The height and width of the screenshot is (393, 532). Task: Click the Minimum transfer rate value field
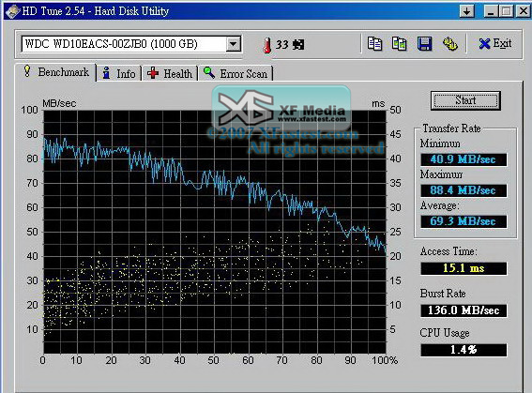464,159
